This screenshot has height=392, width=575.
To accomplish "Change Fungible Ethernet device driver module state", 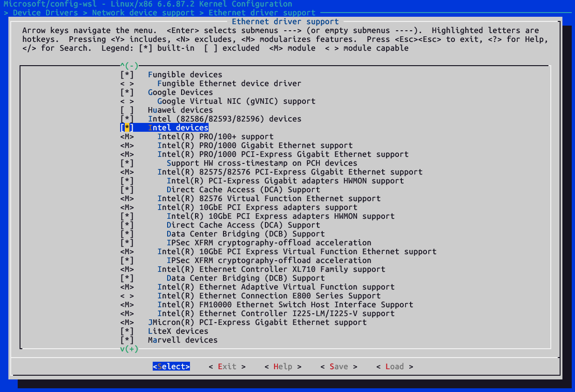I will pos(127,83).
